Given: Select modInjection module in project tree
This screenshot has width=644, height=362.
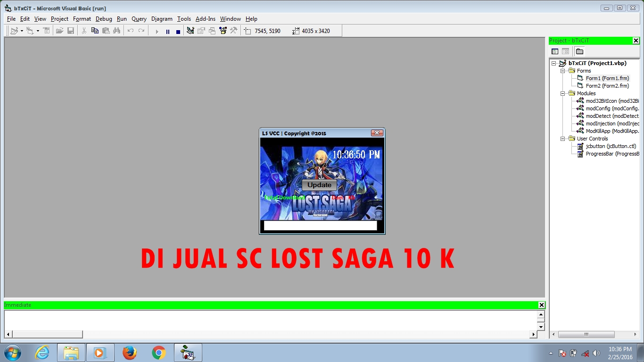Looking at the screenshot, I should [x=612, y=123].
